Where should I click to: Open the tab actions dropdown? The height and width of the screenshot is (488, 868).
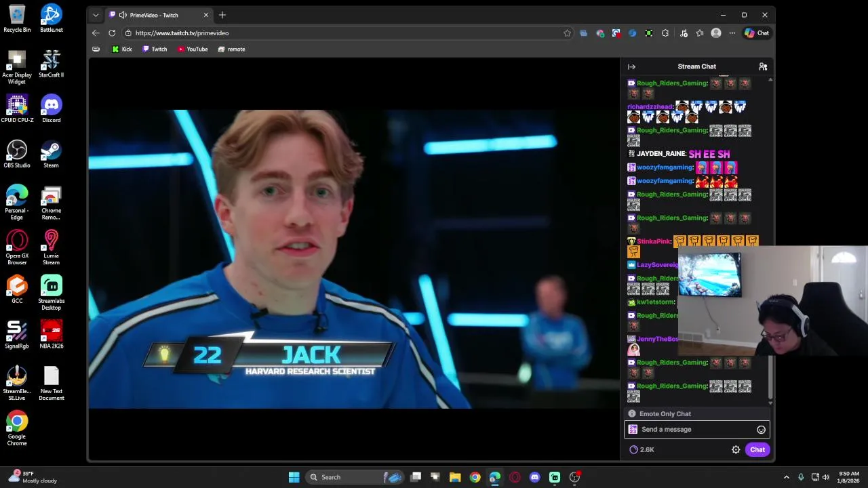tap(96, 15)
